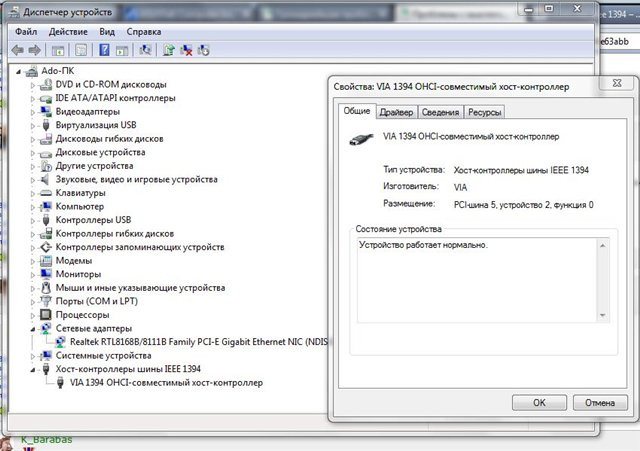The image size is (640, 451).
Task: Click Update driver software toolbar icon
Action: point(169,49)
